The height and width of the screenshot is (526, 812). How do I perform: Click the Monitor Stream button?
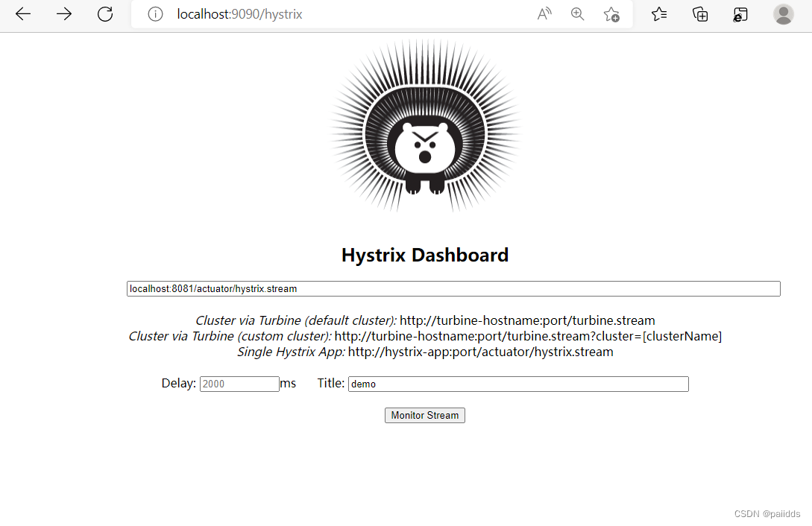pyautogui.click(x=425, y=415)
